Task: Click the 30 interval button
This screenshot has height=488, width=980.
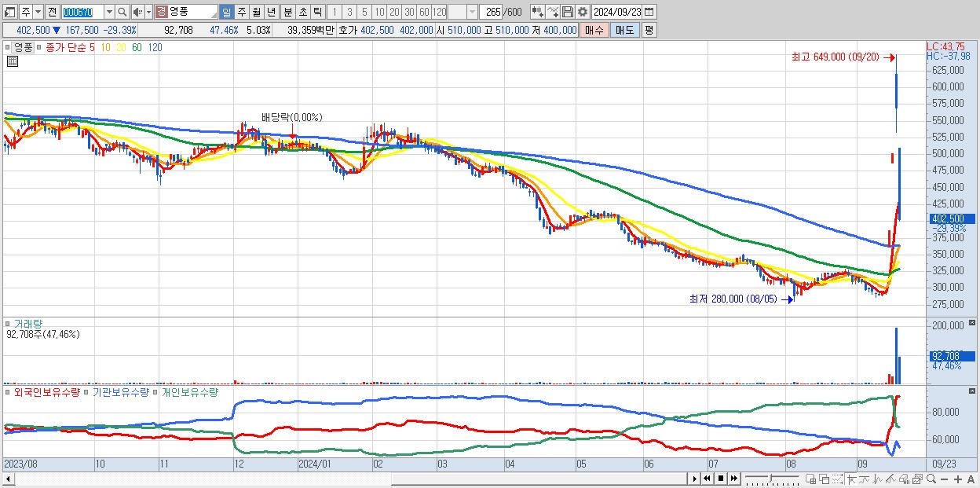Action: pos(409,12)
